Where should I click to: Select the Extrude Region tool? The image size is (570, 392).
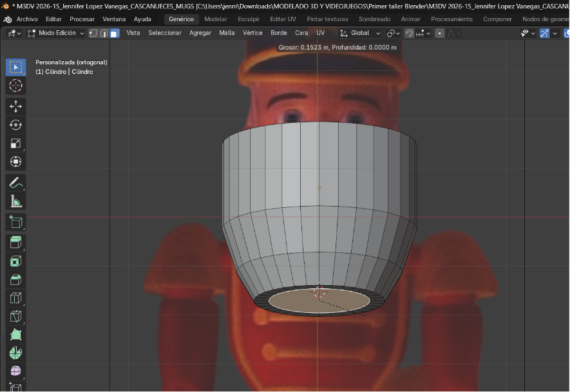point(16,242)
